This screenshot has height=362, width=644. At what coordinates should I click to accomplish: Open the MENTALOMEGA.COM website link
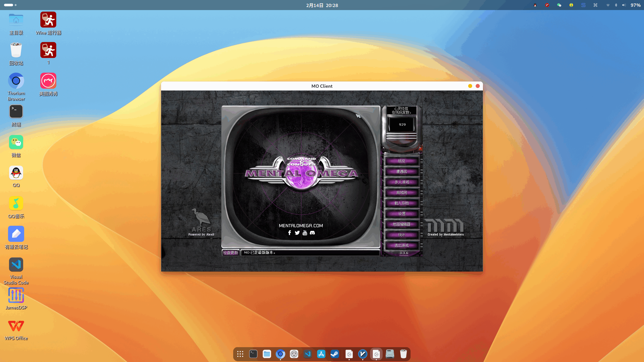click(301, 226)
